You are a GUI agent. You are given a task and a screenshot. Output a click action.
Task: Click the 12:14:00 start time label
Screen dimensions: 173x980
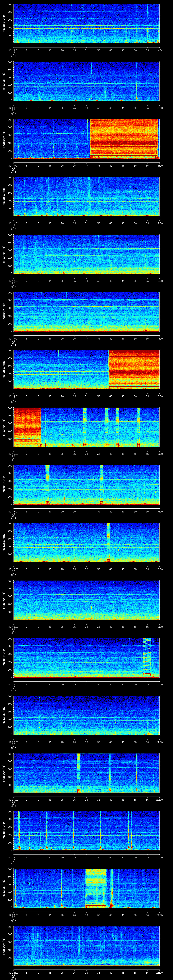tap(13, 396)
